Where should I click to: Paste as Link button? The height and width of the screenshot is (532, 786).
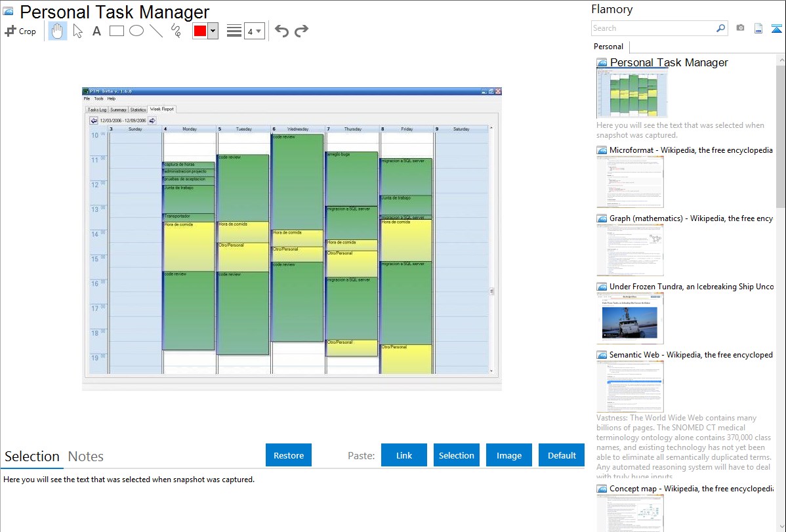coord(404,455)
